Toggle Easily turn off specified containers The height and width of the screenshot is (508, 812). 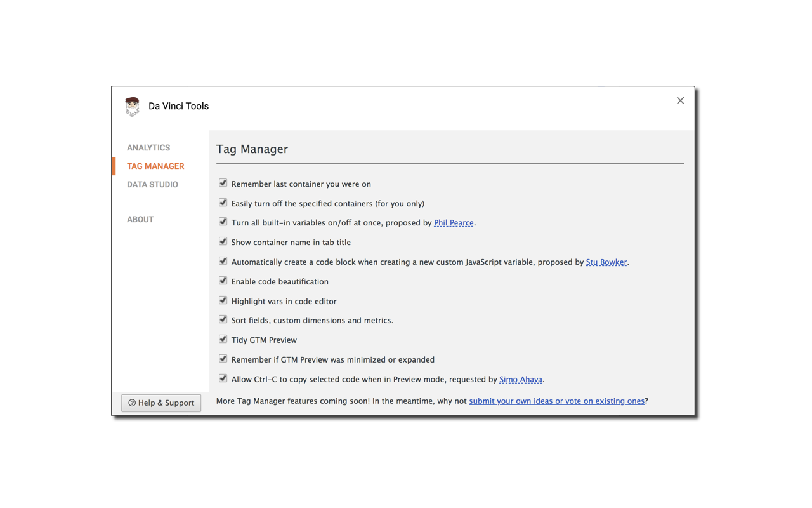(223, 203)
